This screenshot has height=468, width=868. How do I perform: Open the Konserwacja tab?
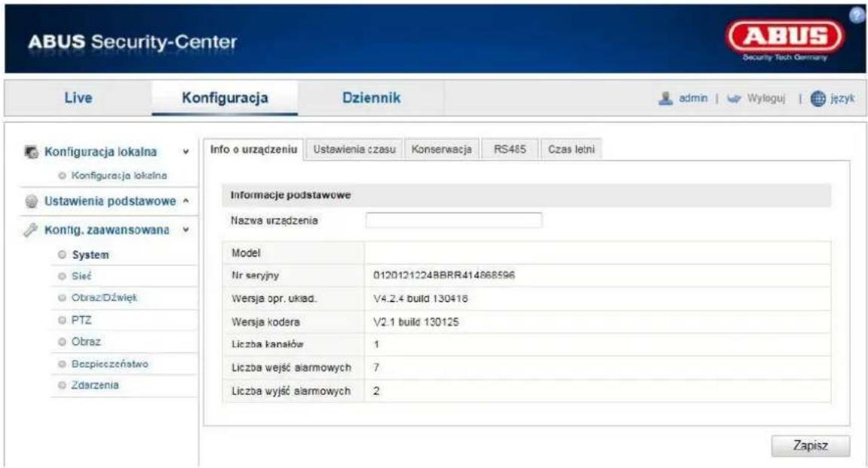pyautogui.click(x=441, y=149)
